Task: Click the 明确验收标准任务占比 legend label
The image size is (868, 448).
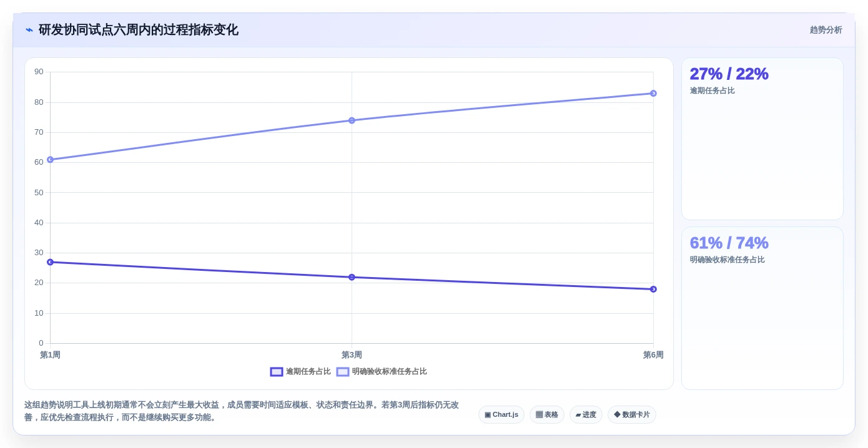Action: pos(390,372)
